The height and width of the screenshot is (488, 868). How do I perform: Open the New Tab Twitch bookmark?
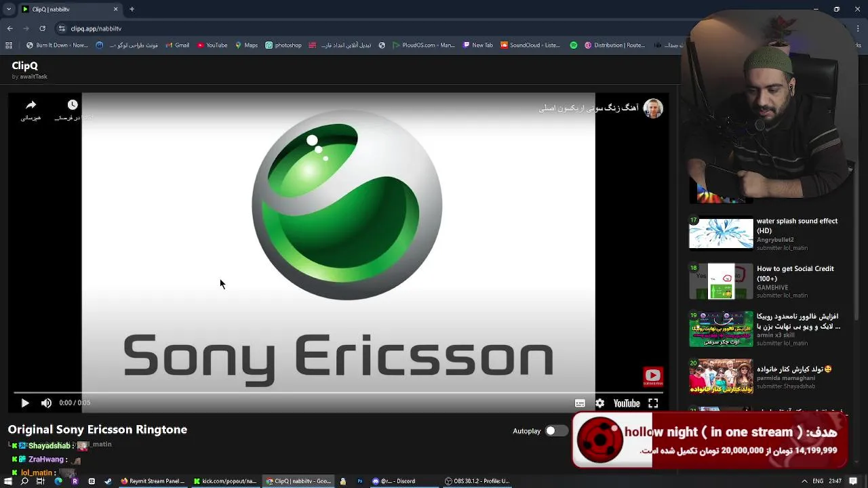point(478,45)
